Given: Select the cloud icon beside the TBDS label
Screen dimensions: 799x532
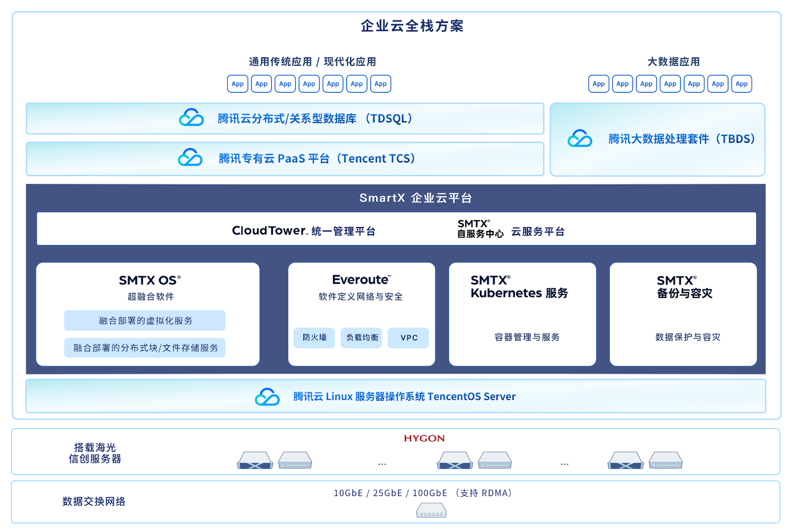Looking at the screenshot, I should (580, 138).
